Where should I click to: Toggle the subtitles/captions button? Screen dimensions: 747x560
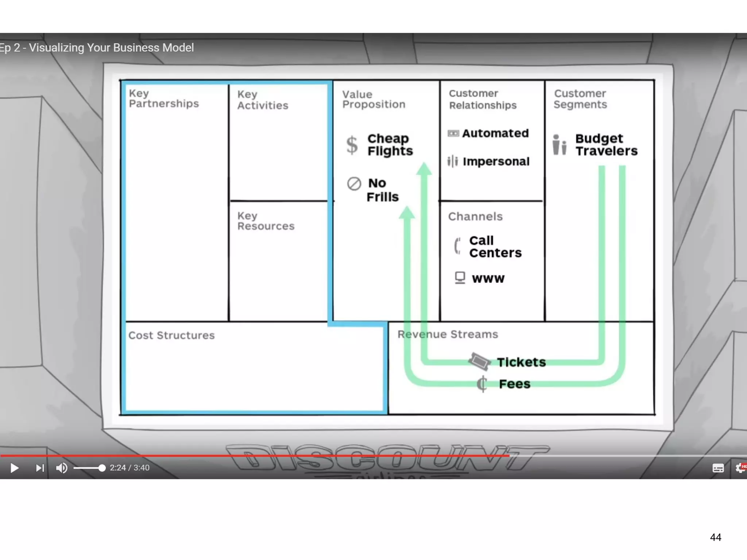tap(718, 468)
